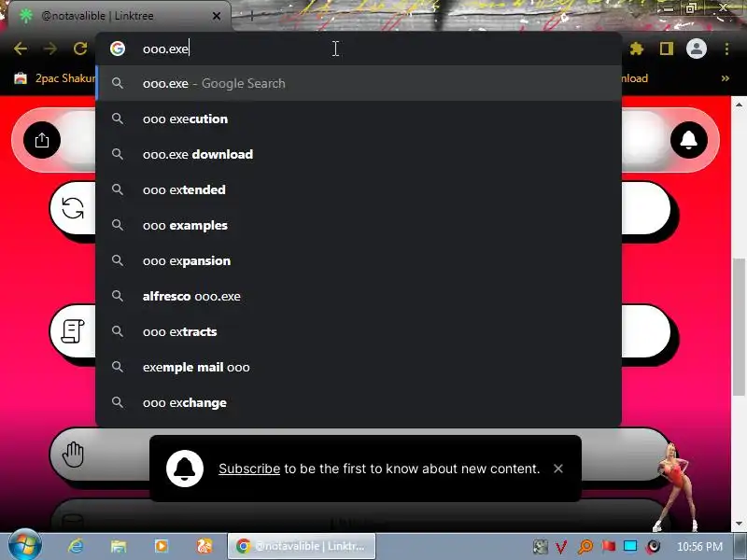Viewport: 747px width, 560px height.
Task: Dismiss the subscribe banner with the X
Action: pyautogui.click(x=557, y=469)
